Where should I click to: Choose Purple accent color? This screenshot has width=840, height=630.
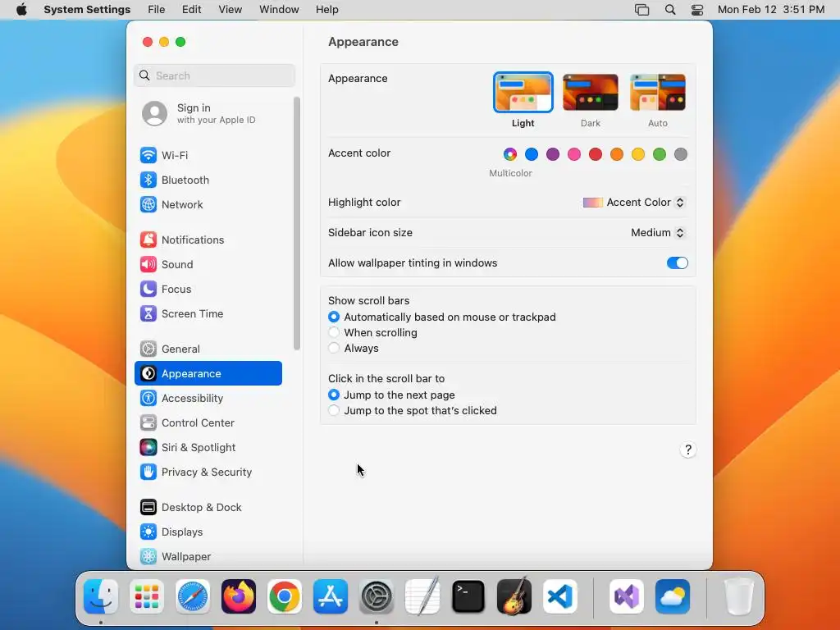553,154
